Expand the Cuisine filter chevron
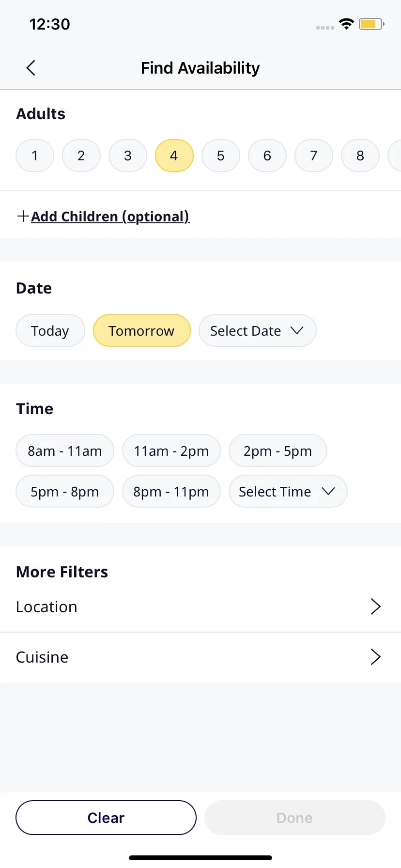401x868 pixels. [376, 657]
